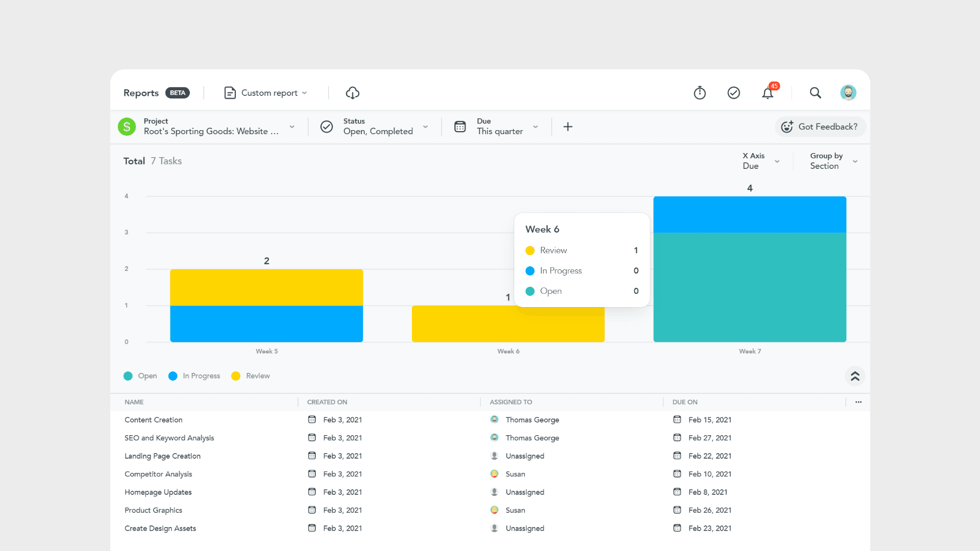Screen dimensions: 980x551
Task: Sort by the DUE ON column header
Action: [685, 402]
